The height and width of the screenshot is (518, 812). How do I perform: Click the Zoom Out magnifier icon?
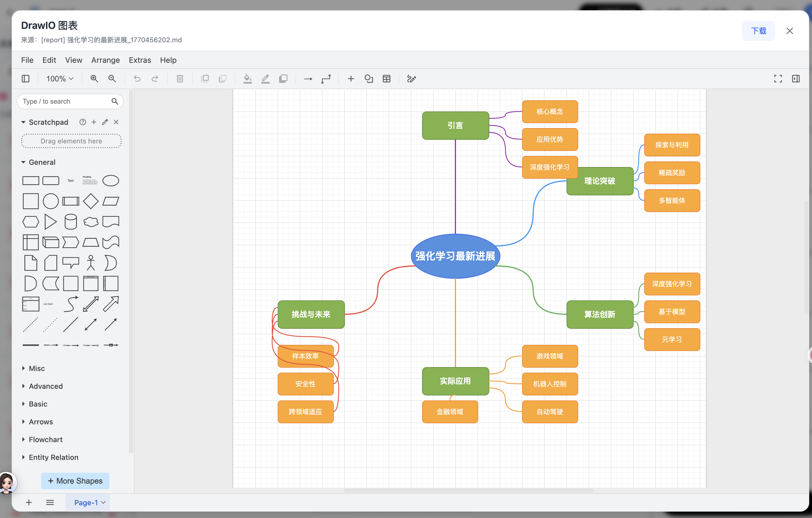pos(112,79)
